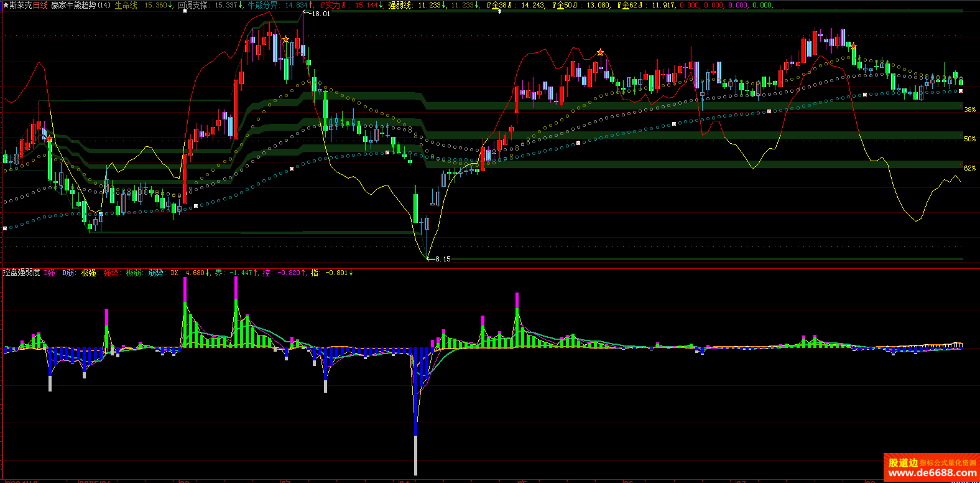Screen dimensions: 980x483
Task: Click the 『金50』 indicator label
Action: pyautogui.click(x=565, y=5)
